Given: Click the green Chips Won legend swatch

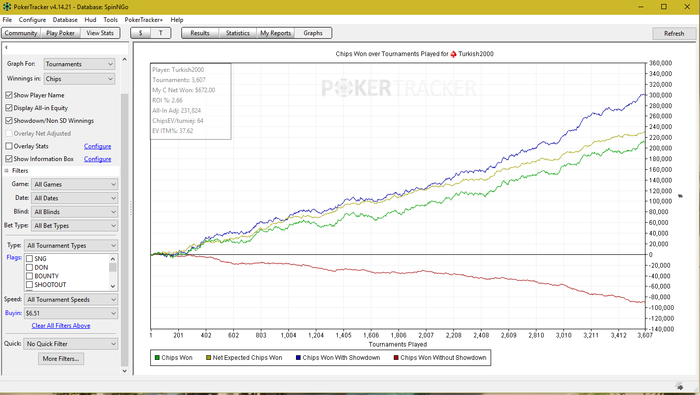Looking at the screenshot, I should pos(157,358).
